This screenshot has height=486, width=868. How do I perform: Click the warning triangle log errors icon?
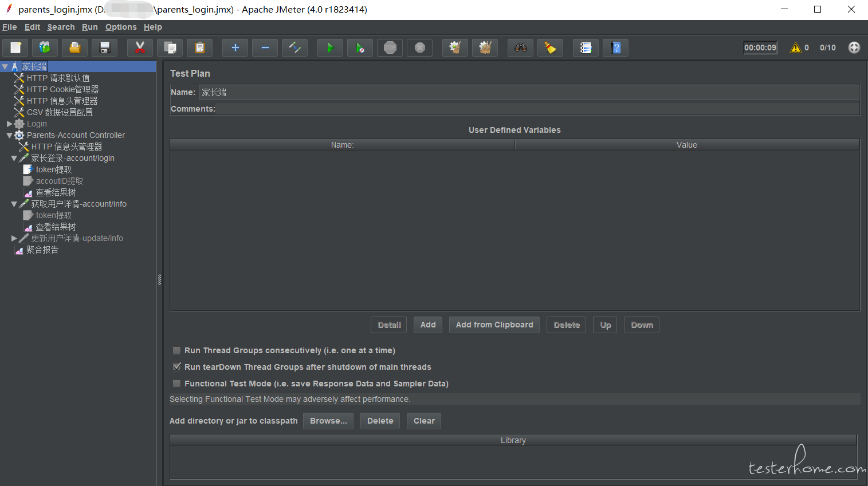coord(796,48)
